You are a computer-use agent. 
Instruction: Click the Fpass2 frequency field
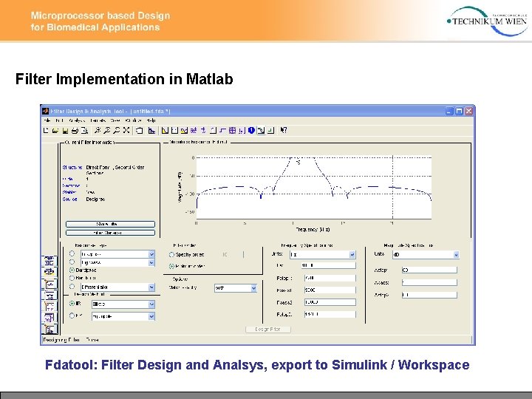(330, 302)
